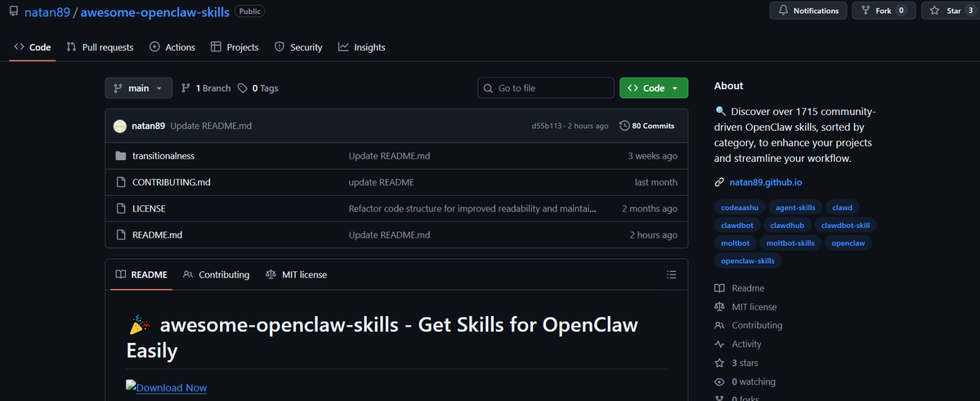View the 0 watching link

[744, 381]
